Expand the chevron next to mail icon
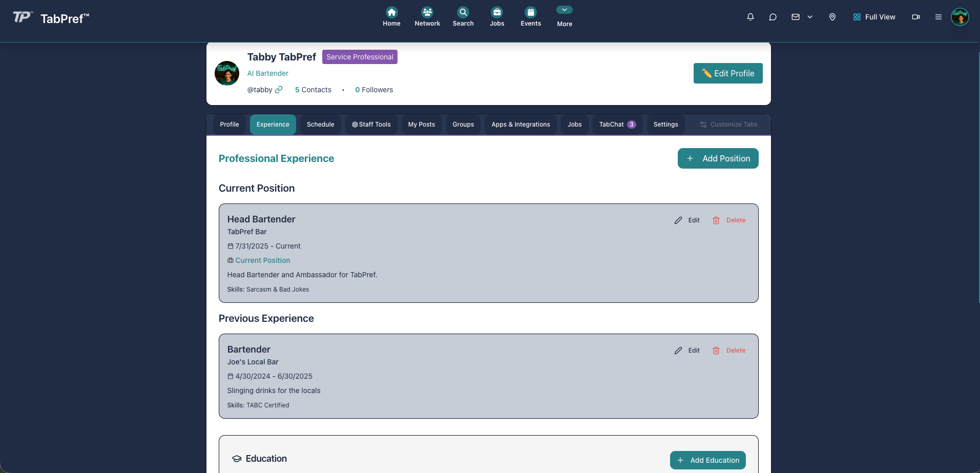Viewport: 980px width, 473px height. point(810,17)
